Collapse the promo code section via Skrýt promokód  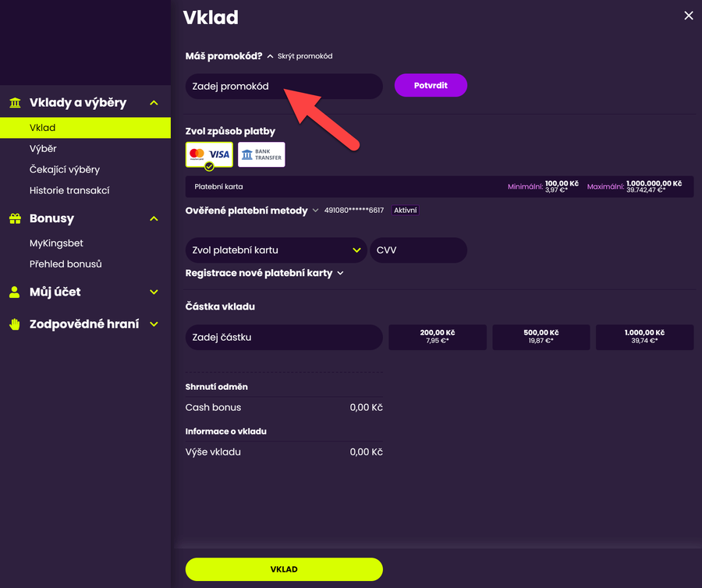(307, 55)
